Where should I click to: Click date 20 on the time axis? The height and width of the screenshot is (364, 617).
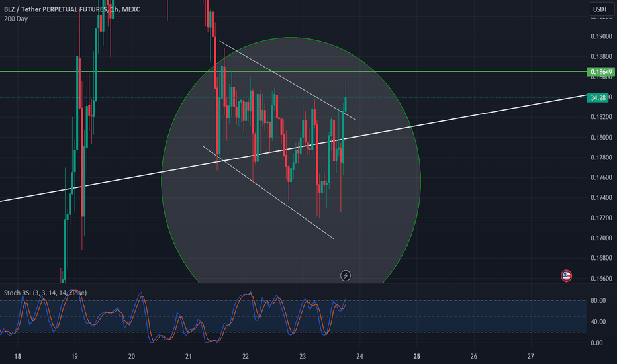(132, 356)
